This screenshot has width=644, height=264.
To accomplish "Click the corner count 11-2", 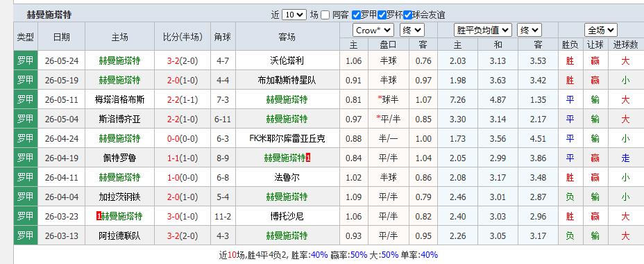I will [223, 216].
